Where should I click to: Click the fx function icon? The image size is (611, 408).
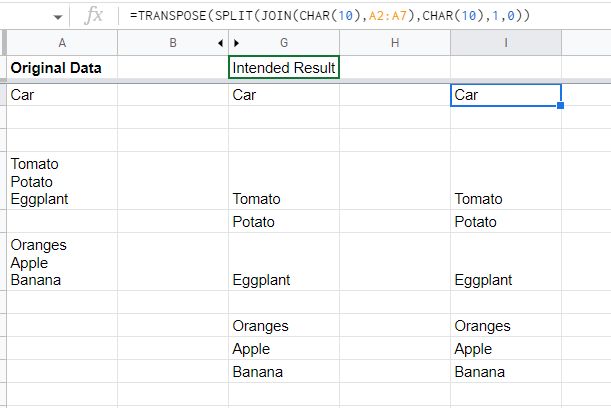point(93,16)
